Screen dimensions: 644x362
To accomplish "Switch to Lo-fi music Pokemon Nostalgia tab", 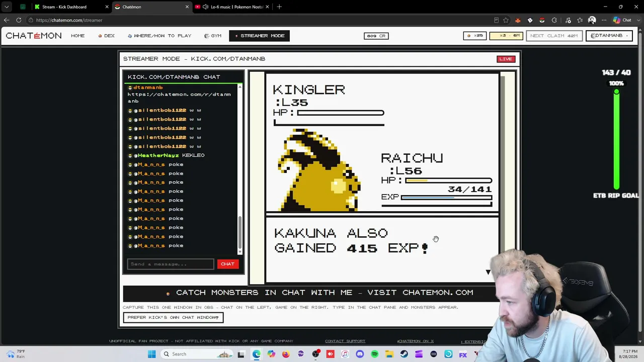I will (x=232, y=7).
